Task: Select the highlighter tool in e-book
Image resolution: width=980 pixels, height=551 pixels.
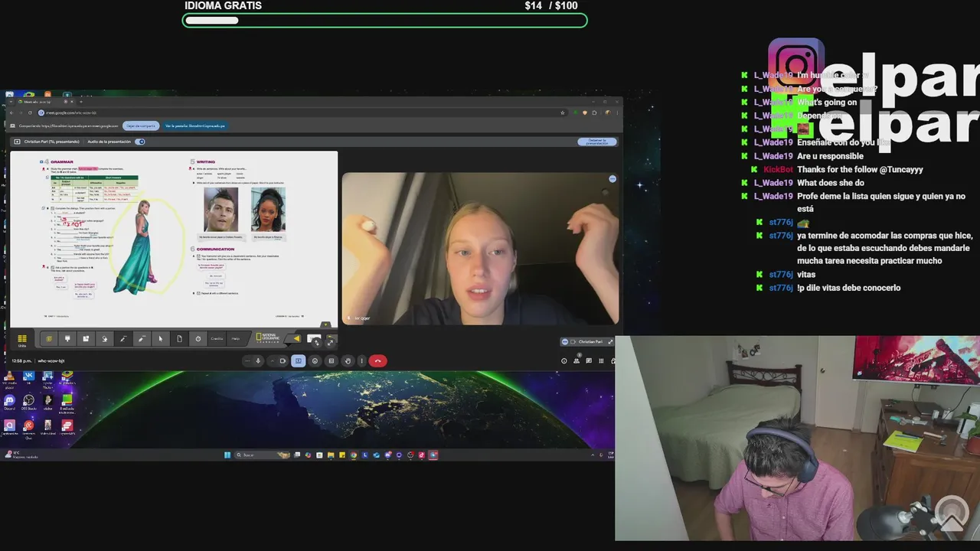Action: click(142, 338)
